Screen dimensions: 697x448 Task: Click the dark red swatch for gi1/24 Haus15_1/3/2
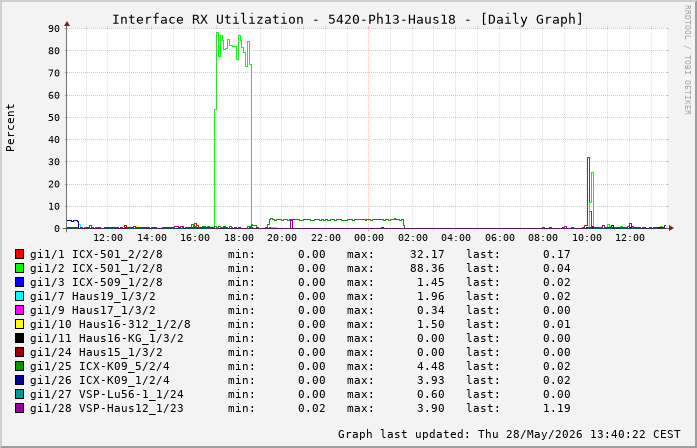[20, 352]
